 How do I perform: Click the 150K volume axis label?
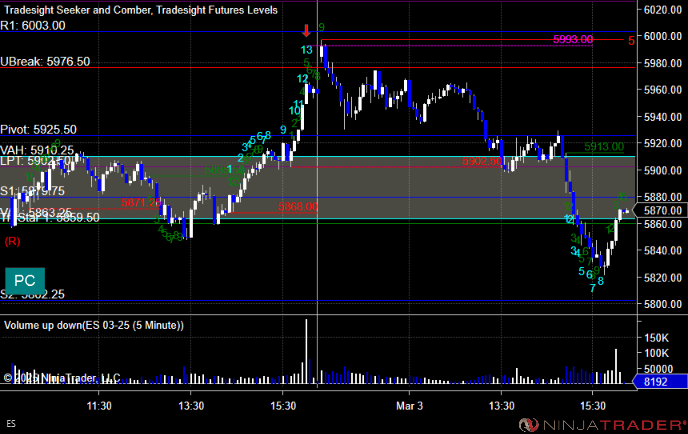click(x=656, y=338)
